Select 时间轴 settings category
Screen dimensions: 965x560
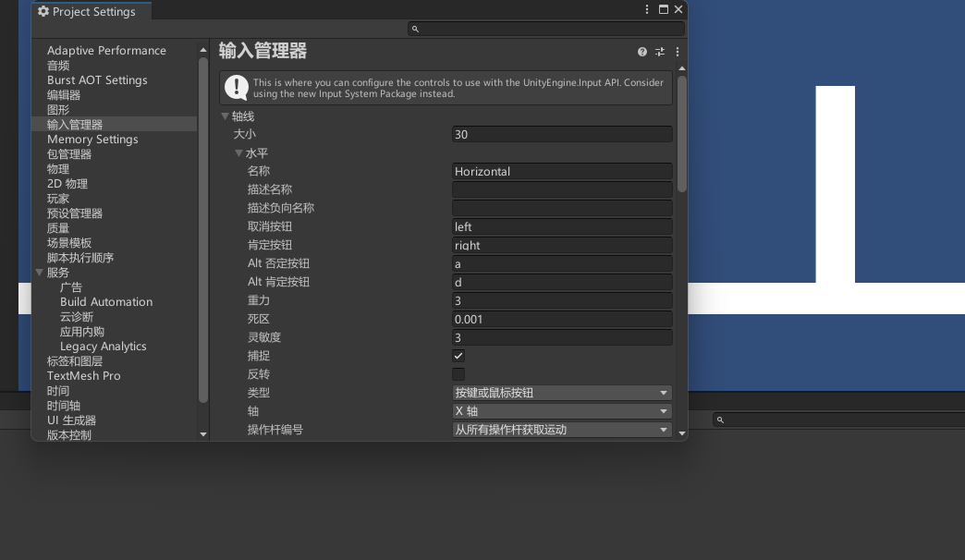(x=64, y=405)
